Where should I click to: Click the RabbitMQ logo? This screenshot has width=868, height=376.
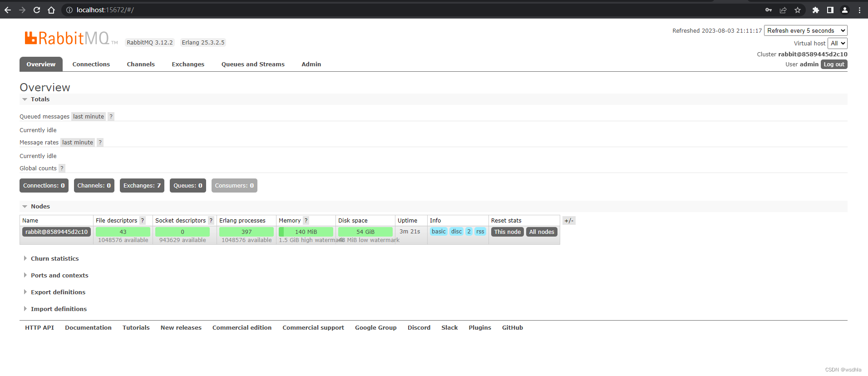(x=71, y=38)
